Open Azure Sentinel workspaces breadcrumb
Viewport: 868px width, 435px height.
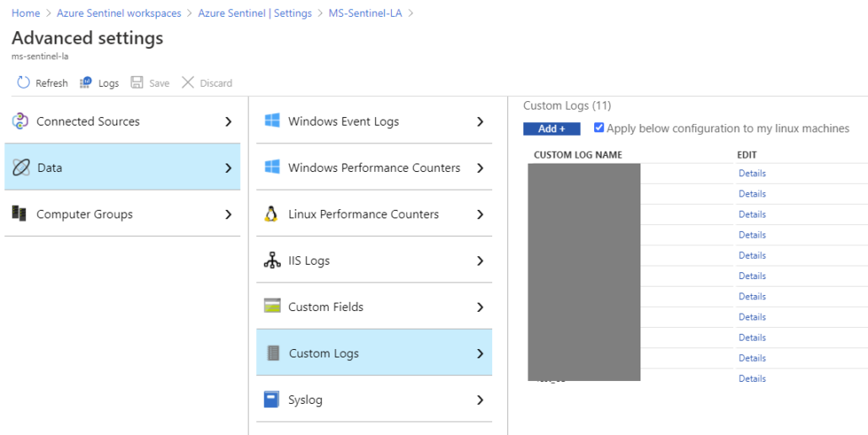pos(119,13)
